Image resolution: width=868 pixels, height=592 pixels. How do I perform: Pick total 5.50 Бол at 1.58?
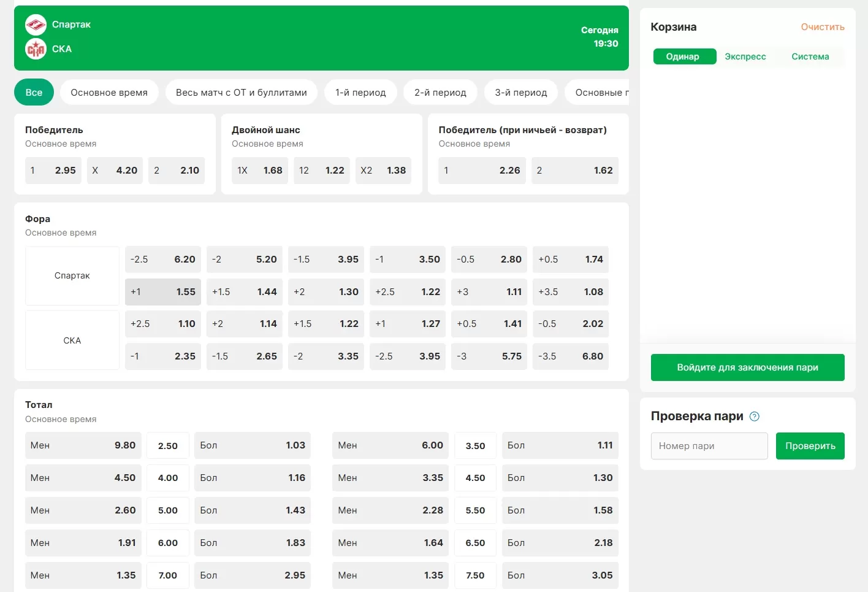560,510
